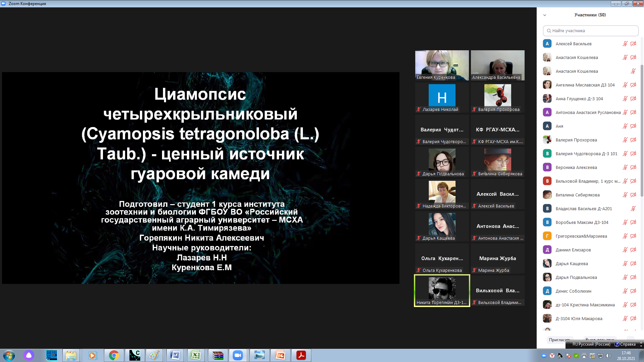The width and height of the screenshot is (644, 362).
Task: Click Воробьев Максим Д3-104 in list
Action: click(x=582, y=223)
